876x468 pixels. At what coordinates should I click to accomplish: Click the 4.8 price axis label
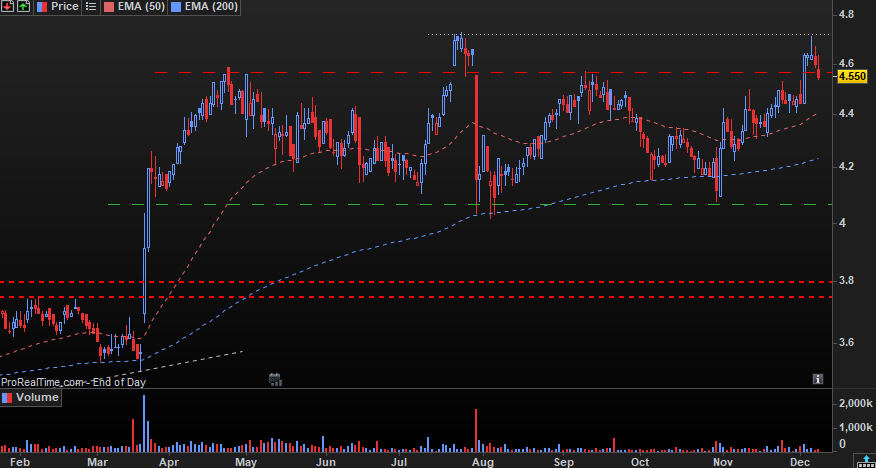click(x=846, y=14)
